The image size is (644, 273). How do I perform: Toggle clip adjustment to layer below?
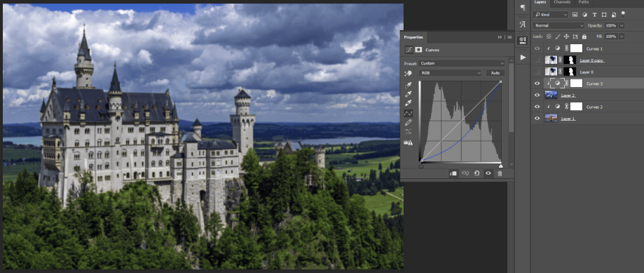(453, 173)
